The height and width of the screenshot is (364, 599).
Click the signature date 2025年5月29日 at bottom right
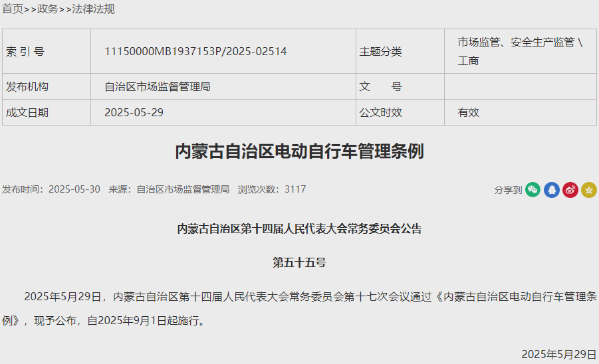pos(559,354)
